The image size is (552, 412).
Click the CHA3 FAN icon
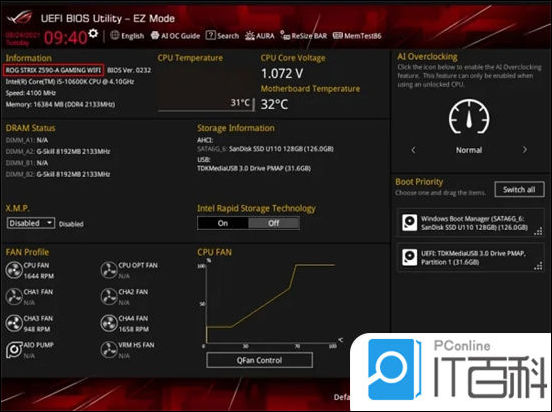tap(14, 323)
